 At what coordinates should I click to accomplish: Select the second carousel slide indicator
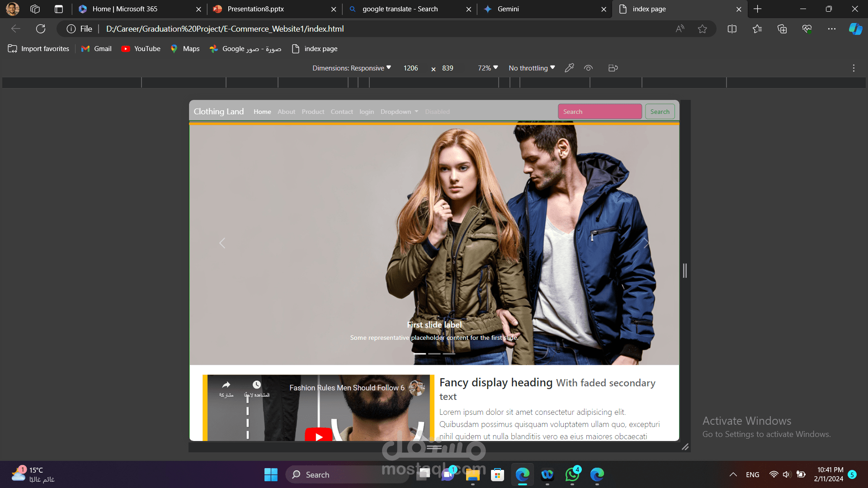tap(434, 354)
